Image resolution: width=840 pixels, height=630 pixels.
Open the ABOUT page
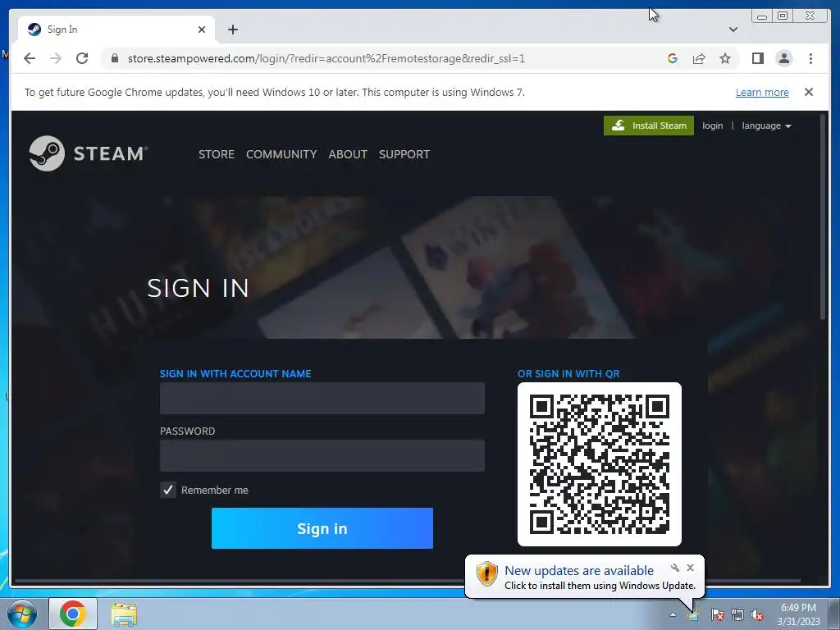(348, 154)
